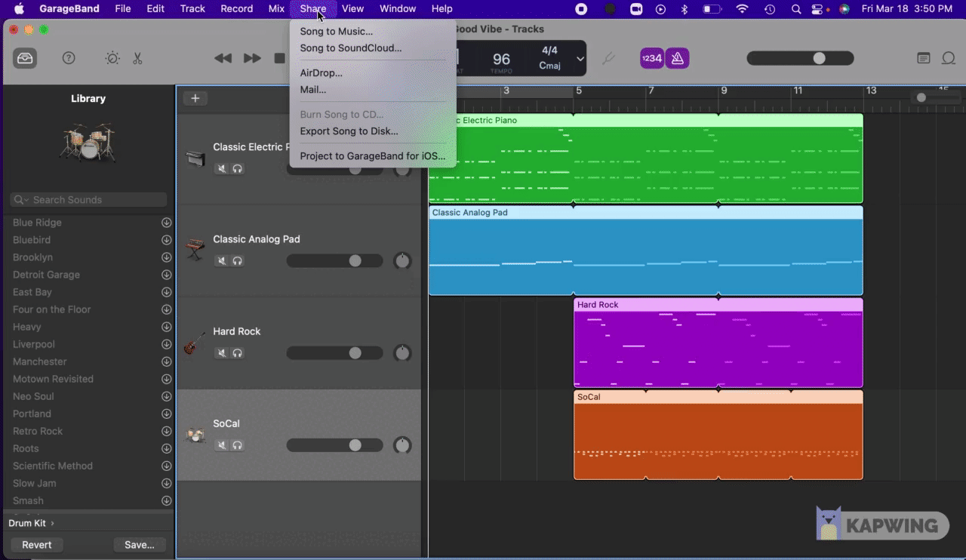
Task: Mute the Classic Electric Piano track
Action: [x=222, y=168]
